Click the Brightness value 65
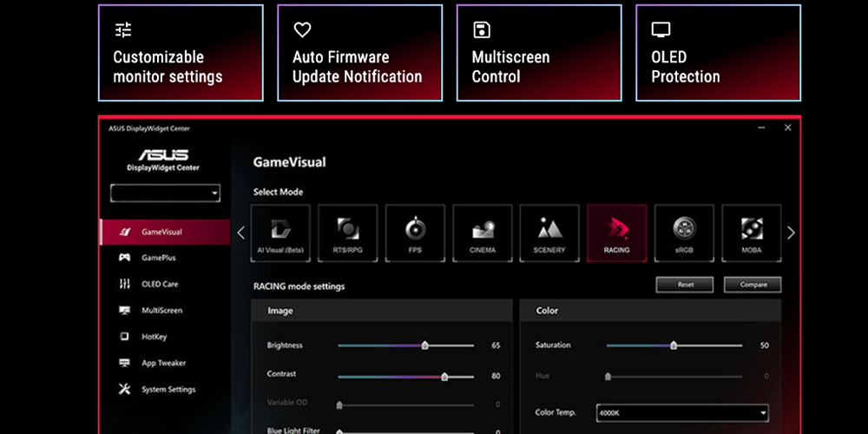The width and height of the screenshot is (868, 434). coord(496,345)
